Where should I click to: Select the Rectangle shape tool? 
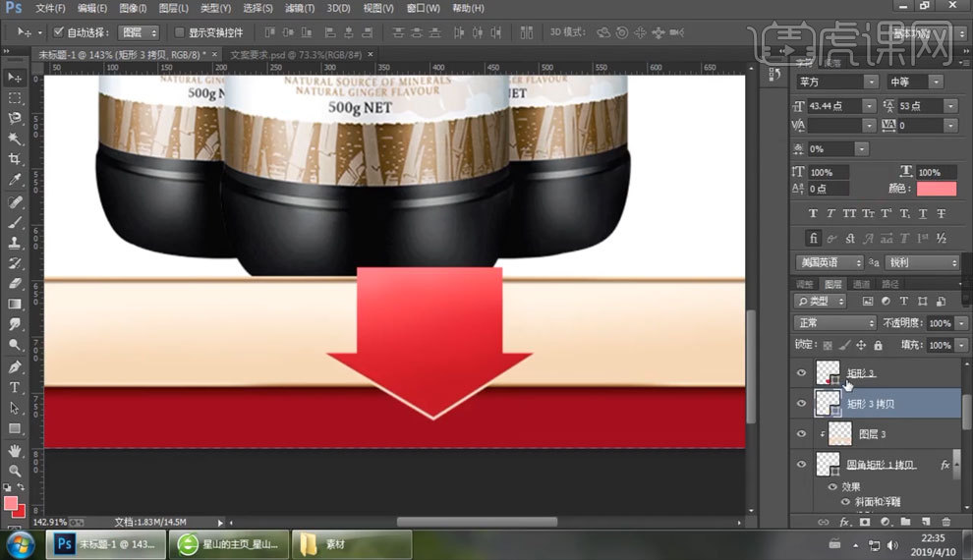(15, 428)
